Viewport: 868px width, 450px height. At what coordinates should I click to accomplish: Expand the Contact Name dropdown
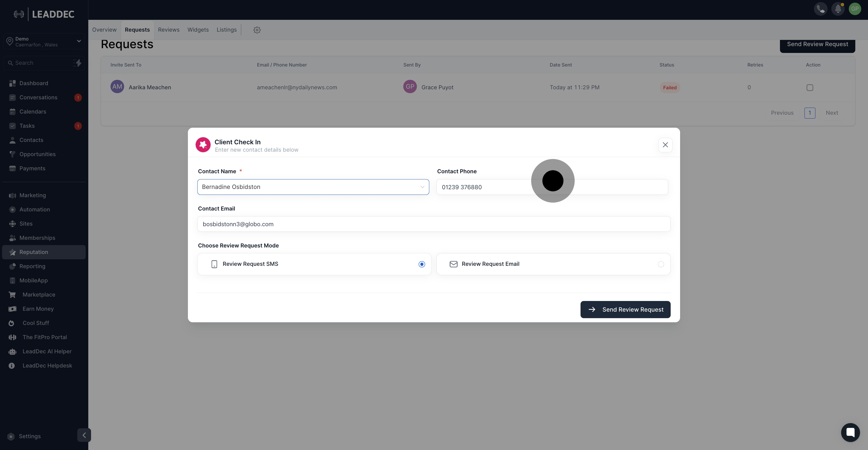(x=313, y=187)
